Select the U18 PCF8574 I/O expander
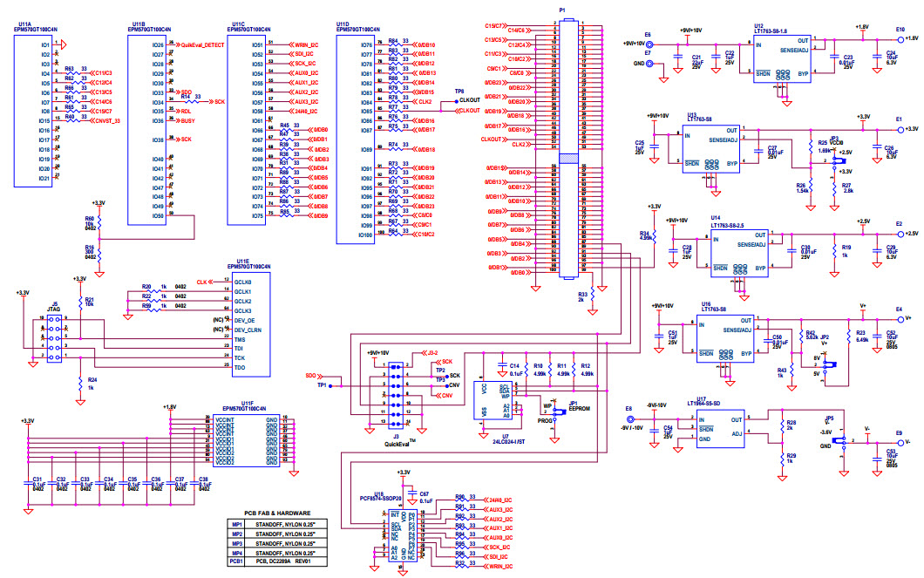Image resolution: width=924 pixels, height=578 pixels. 402,536
